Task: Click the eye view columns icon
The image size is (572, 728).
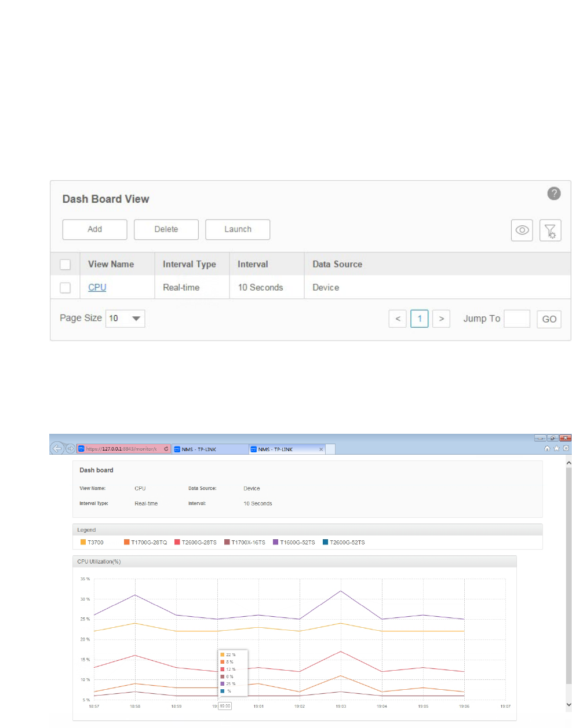Action: pyautogui.click(x=522, y=230)
